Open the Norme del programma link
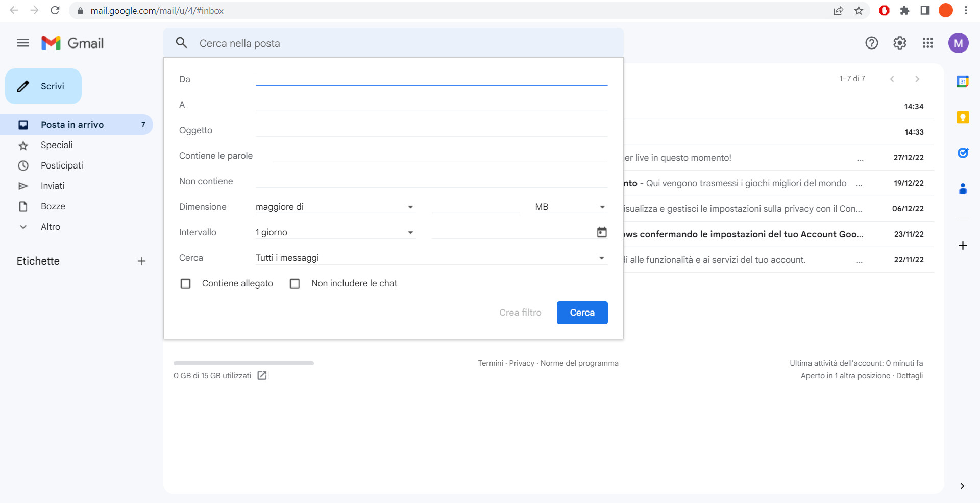The width and height of the screenshot is (980, 503). point(579,363)
